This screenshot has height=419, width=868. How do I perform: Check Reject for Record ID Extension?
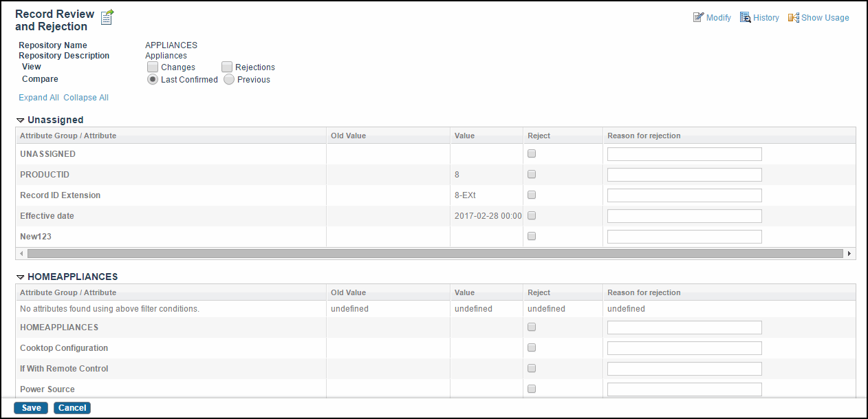pyautogui.click(x=532, y=195)
